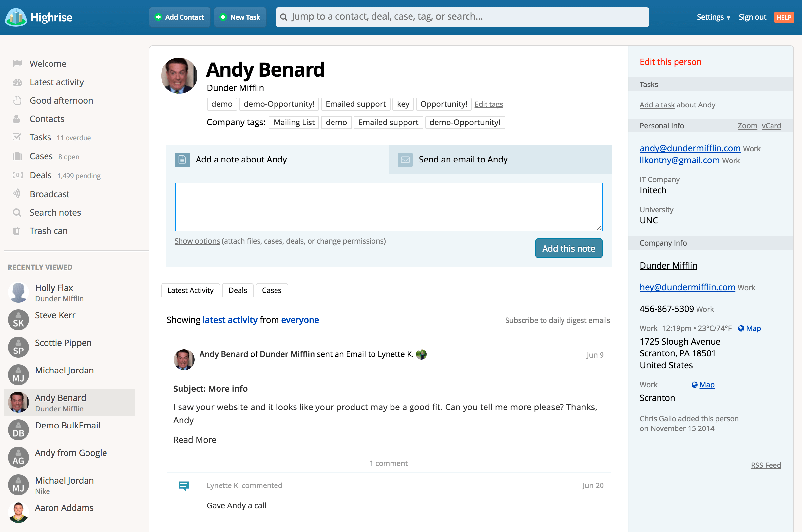The width and height of the screenshot is (802, 532).
Task: Open Deals with 1,499 pending
Action: 65,175
